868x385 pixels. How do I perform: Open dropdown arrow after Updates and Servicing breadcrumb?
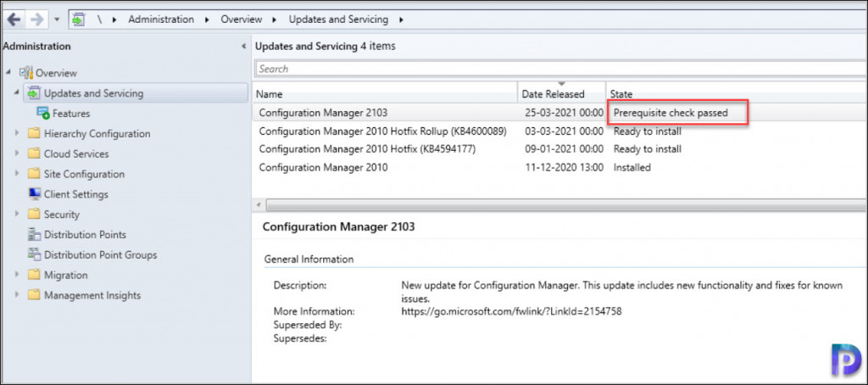[401, 20]
